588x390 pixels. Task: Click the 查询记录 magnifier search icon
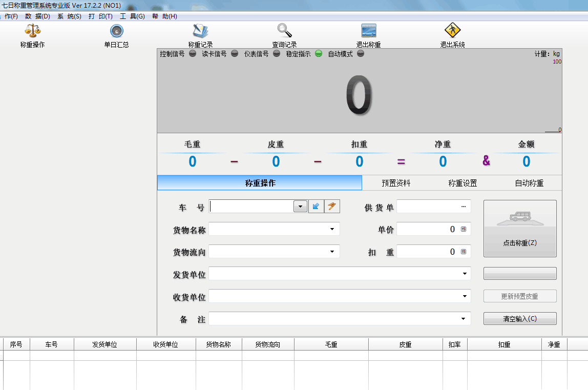[285, 34]
